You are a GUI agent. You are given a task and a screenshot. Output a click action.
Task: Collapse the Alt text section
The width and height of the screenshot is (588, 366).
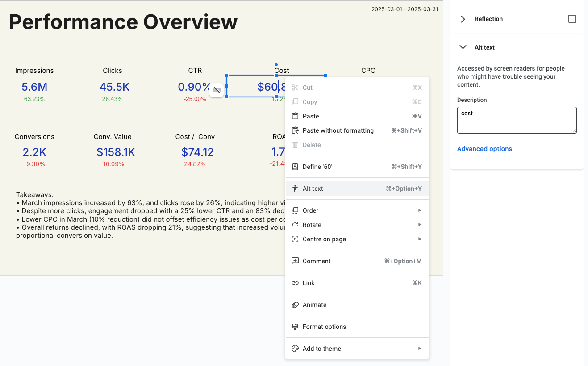463,47
